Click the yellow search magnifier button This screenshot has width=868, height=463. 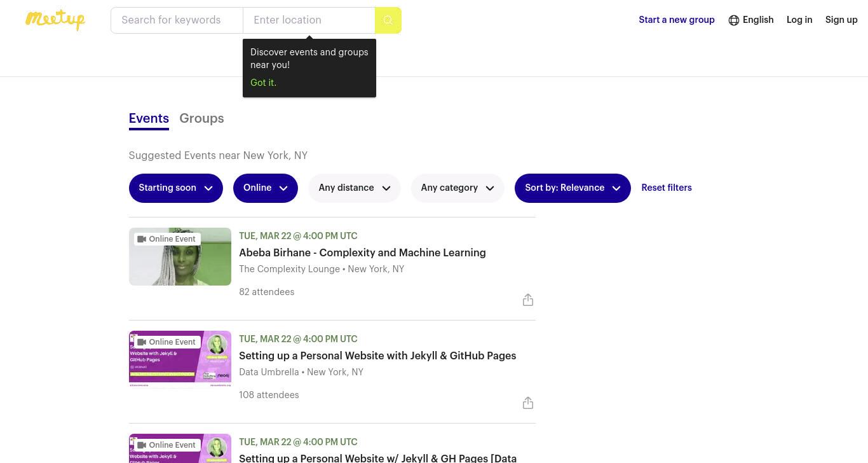(x=388, y=20)
